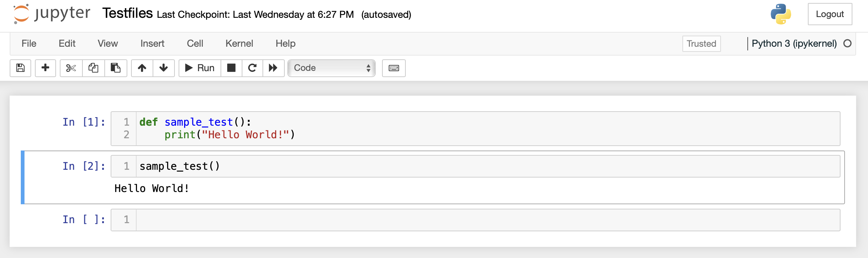Restart the kernel with the circular arrow
Screen dimensions: 868x258
click(252, 68)
